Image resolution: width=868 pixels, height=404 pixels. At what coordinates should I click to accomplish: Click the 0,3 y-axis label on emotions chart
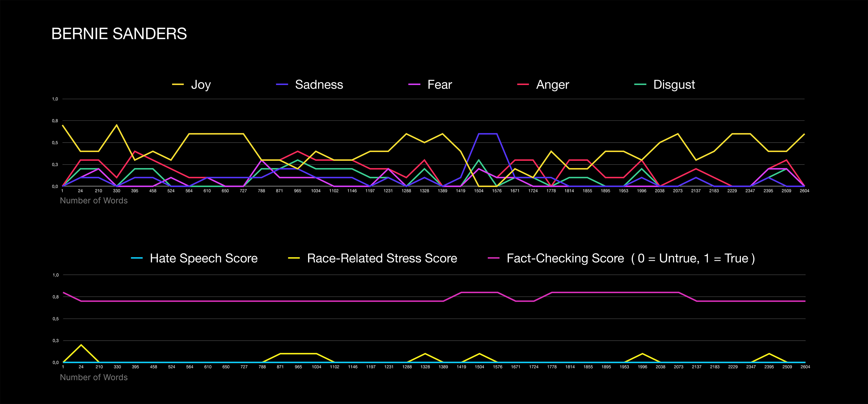point(55,165)
